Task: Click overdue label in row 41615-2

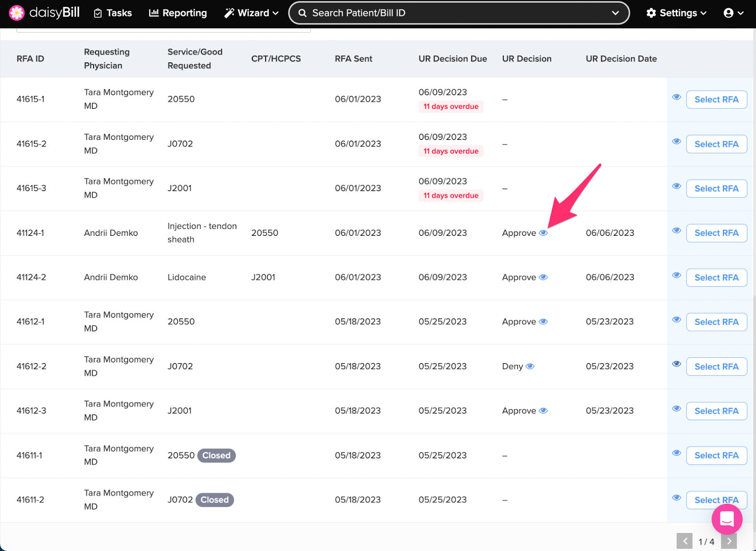Action: click(451, 151)
